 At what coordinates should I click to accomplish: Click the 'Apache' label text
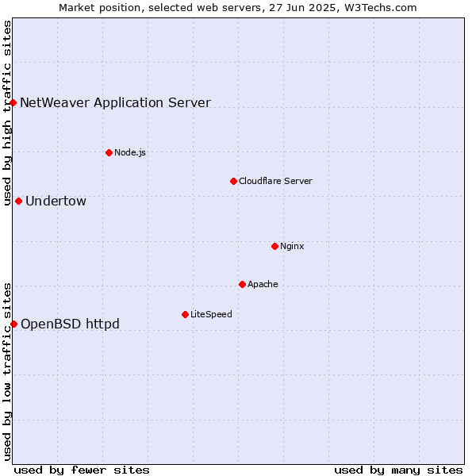click(263, 285)
